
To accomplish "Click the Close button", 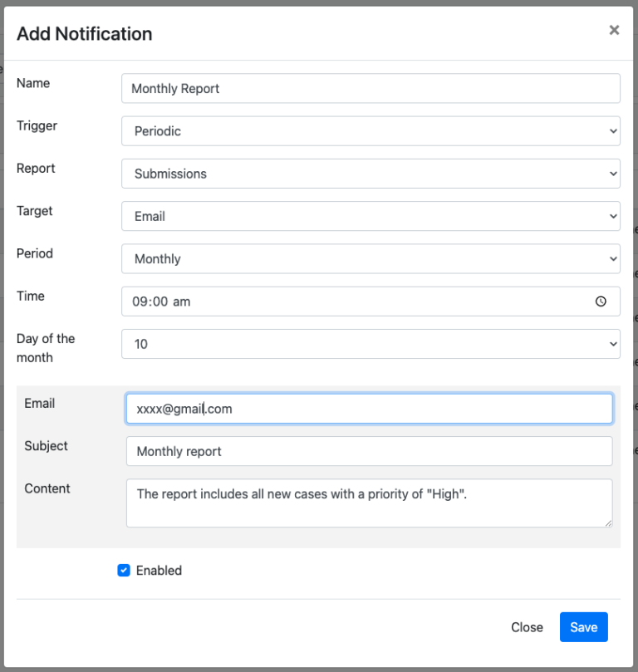I will [527, 627].
